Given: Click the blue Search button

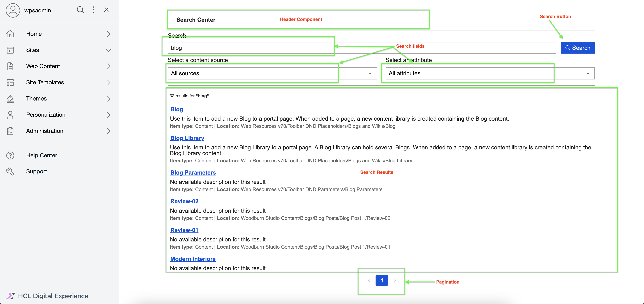Looking at the screenshot, I should [x=577, y=48].
